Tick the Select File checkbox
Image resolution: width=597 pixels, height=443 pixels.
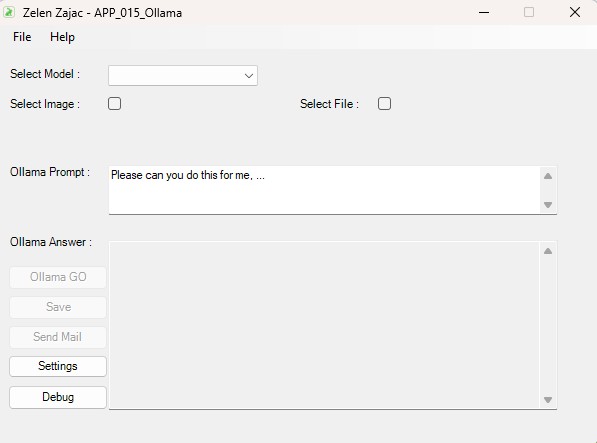point(384,104)
